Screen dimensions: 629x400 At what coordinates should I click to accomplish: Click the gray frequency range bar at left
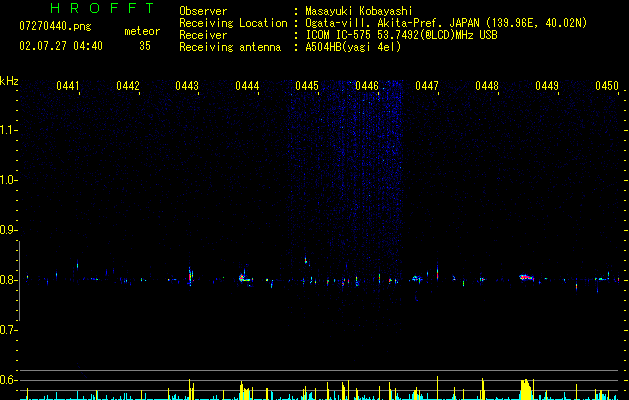20,281
